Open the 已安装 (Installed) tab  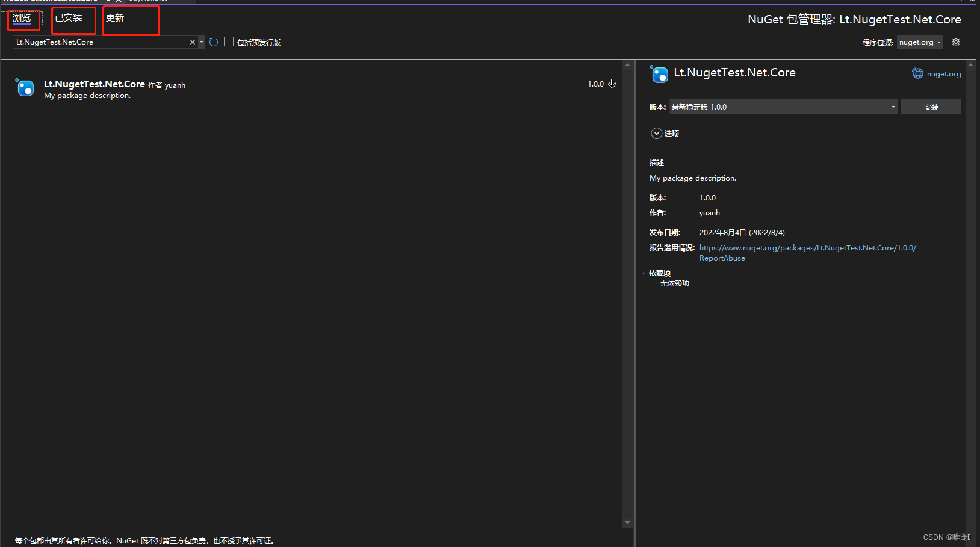click(69, 18)
